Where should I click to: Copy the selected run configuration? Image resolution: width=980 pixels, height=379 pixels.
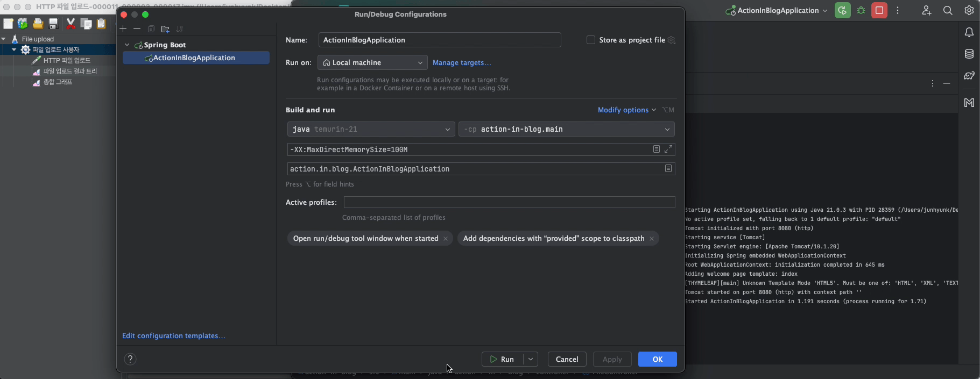click(151, 29)
